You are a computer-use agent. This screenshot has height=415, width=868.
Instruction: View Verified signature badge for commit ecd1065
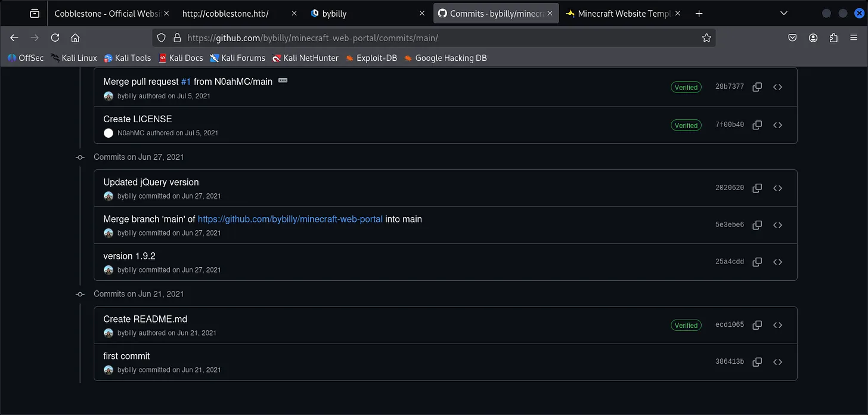(x=686, y=325)
